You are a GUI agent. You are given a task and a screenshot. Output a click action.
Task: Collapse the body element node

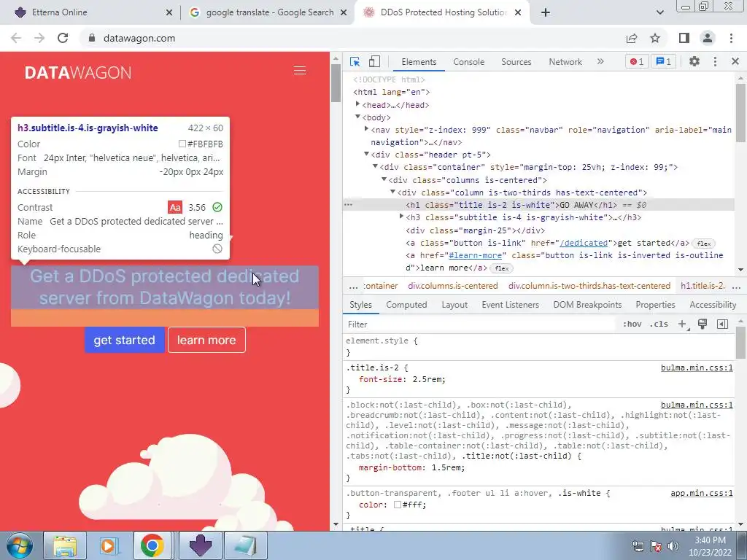357,117
